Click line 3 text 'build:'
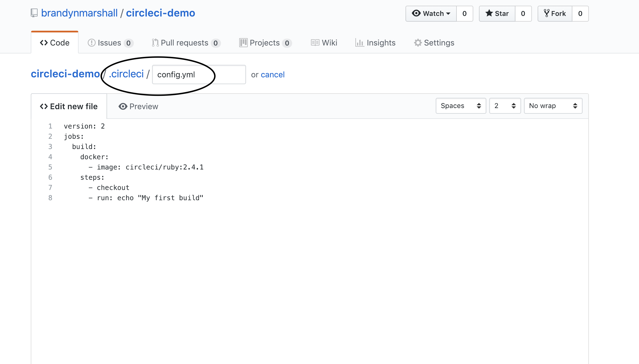The image size is (639, 364). tap(84, 146)
